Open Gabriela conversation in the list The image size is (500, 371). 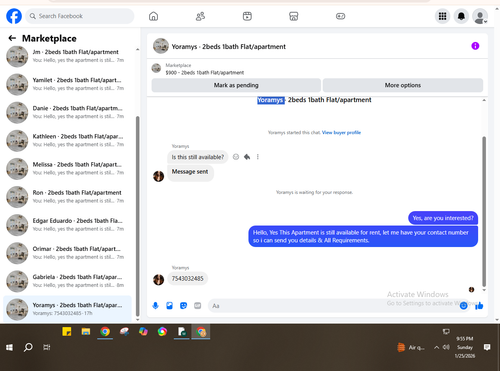[67, 281]
